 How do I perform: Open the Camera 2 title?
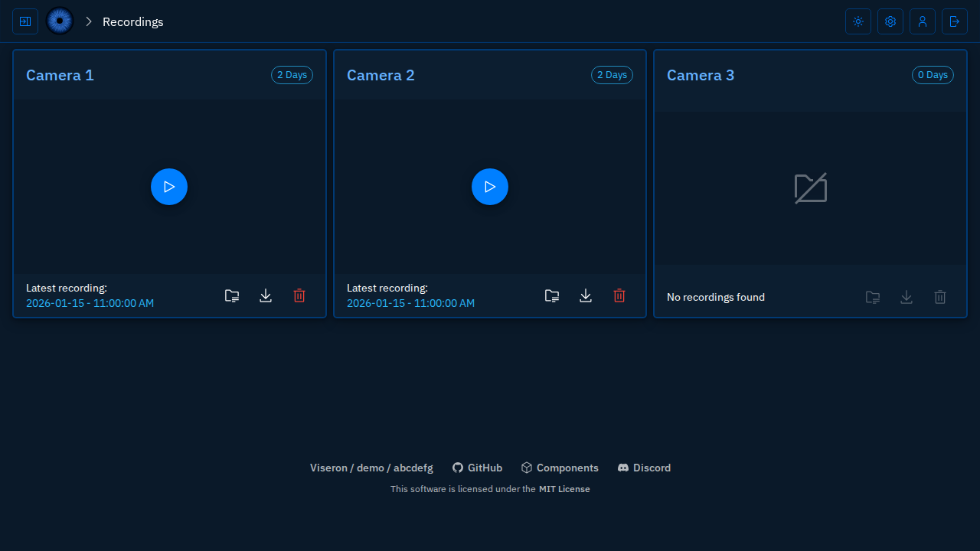pos(381,75)
